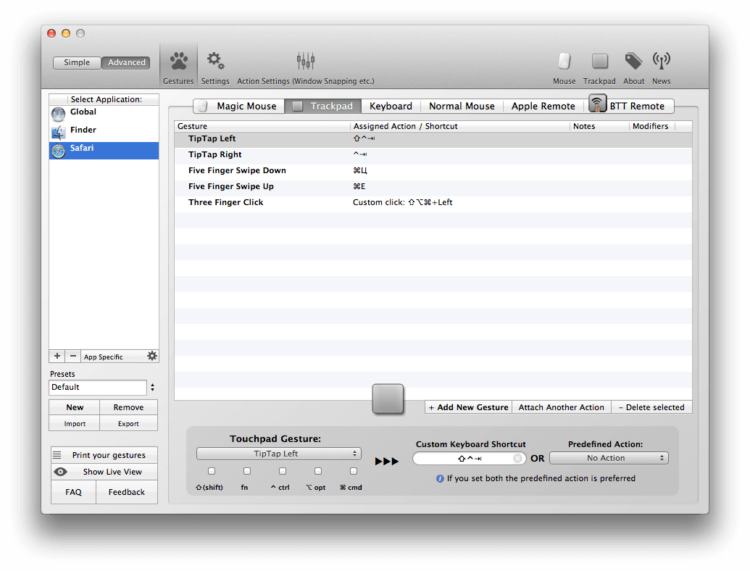
Task: Click the Gesture column header
Action: pyautogui.click(x=263, y=126)
